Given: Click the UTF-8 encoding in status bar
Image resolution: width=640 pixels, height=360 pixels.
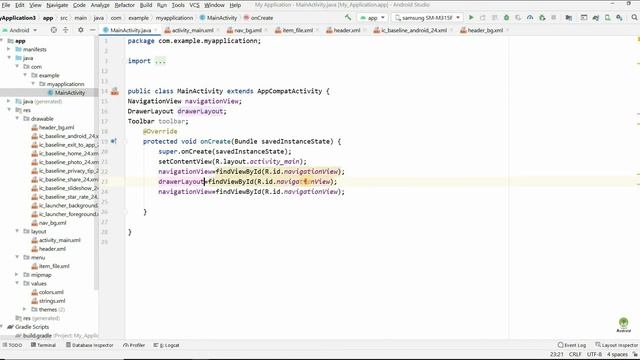Looking at the screenshot, I should [x=594, y=354].
